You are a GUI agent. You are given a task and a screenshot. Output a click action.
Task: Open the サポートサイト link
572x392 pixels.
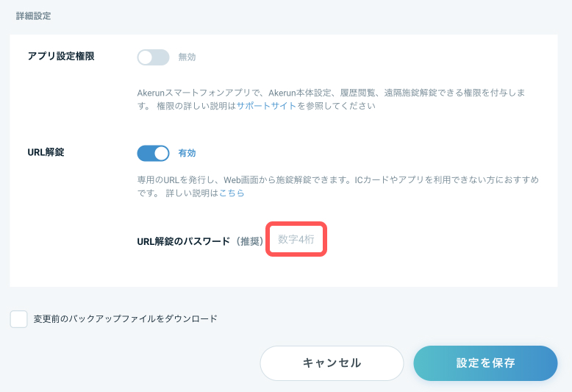pos(266,106)
